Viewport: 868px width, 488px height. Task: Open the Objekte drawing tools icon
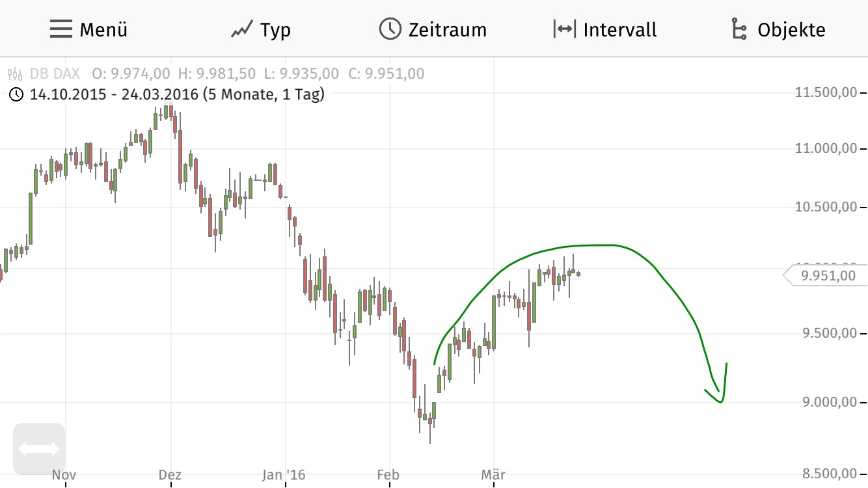[739, 29]
